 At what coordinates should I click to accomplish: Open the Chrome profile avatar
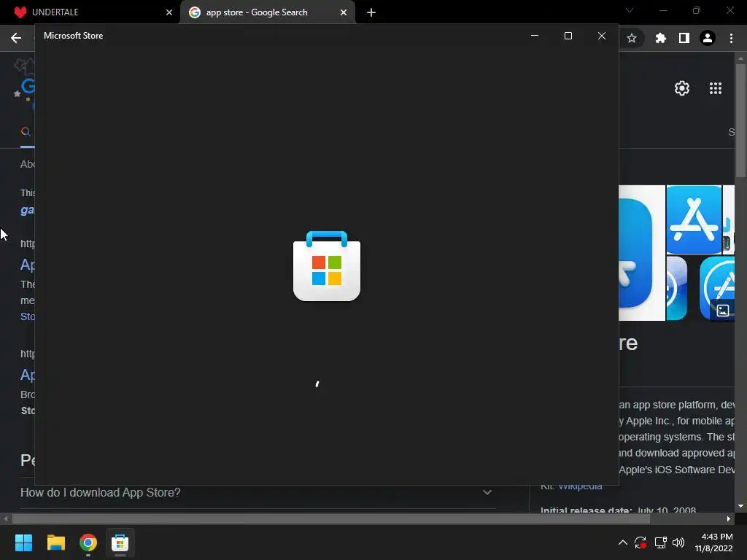point(708,38)
